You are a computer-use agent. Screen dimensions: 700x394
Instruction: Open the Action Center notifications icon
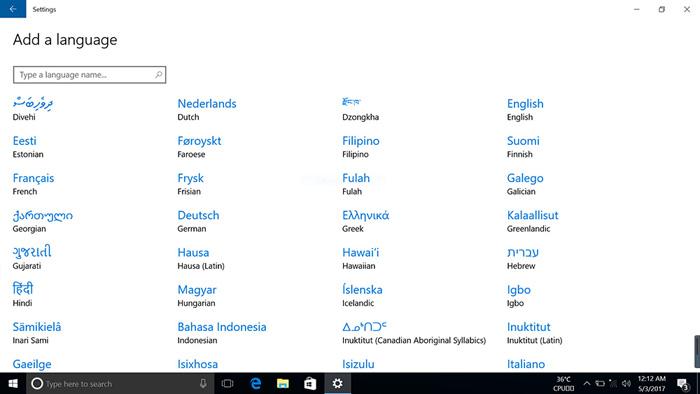(x=683, y=384)
